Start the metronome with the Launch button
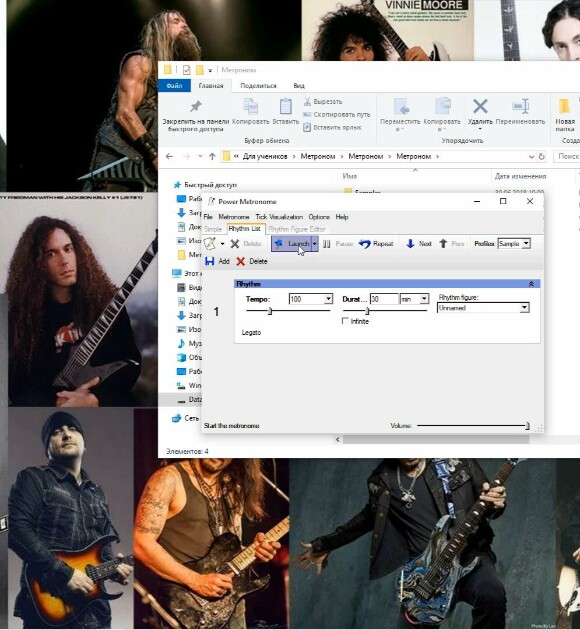This screenshot has height=630, width=580. [292, 244]
